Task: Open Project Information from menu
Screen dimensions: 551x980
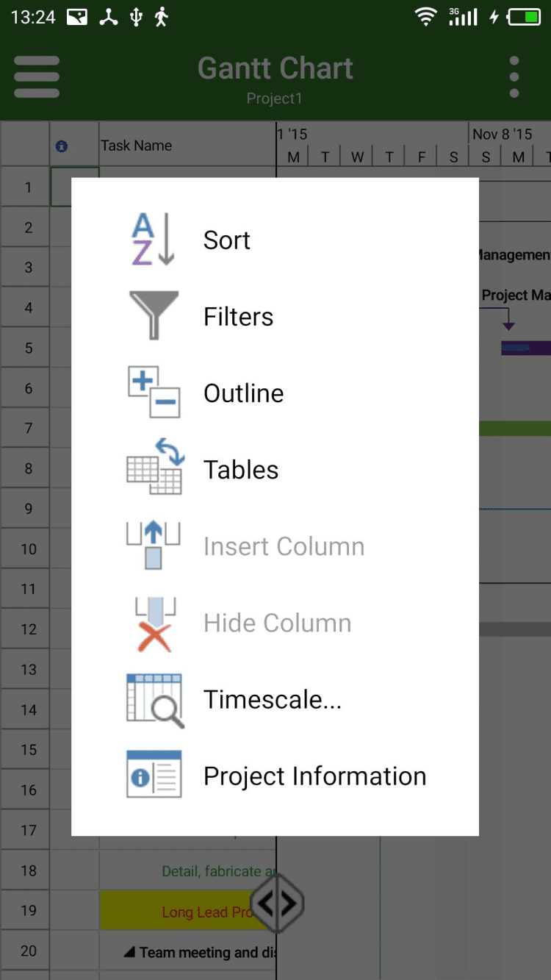Action: [x=314, y=776]
